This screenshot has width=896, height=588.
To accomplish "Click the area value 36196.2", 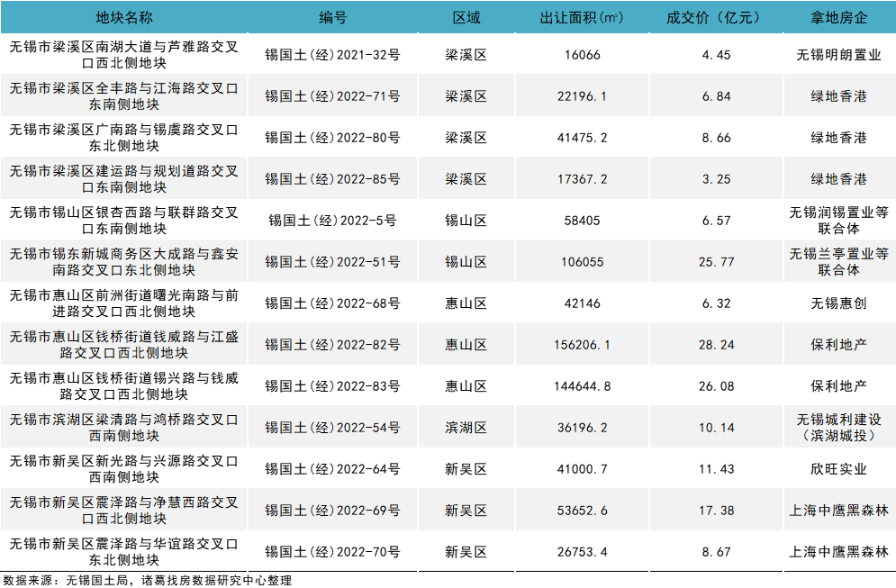I will pos(583,428).
